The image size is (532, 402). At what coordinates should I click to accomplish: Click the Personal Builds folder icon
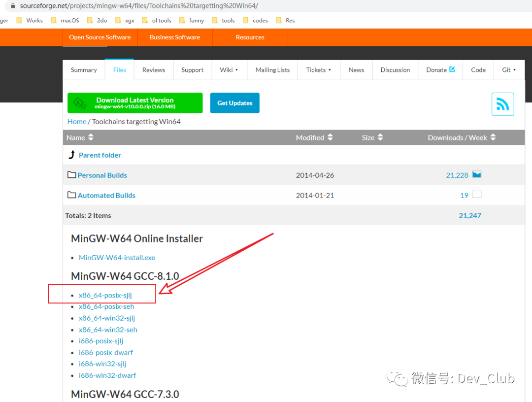click(x=71, y=175)
